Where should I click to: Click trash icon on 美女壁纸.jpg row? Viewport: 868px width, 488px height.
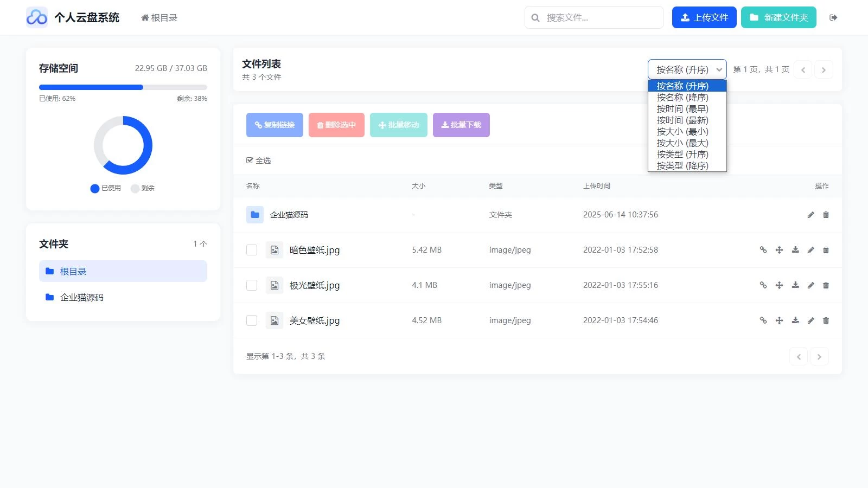[826, 320]
